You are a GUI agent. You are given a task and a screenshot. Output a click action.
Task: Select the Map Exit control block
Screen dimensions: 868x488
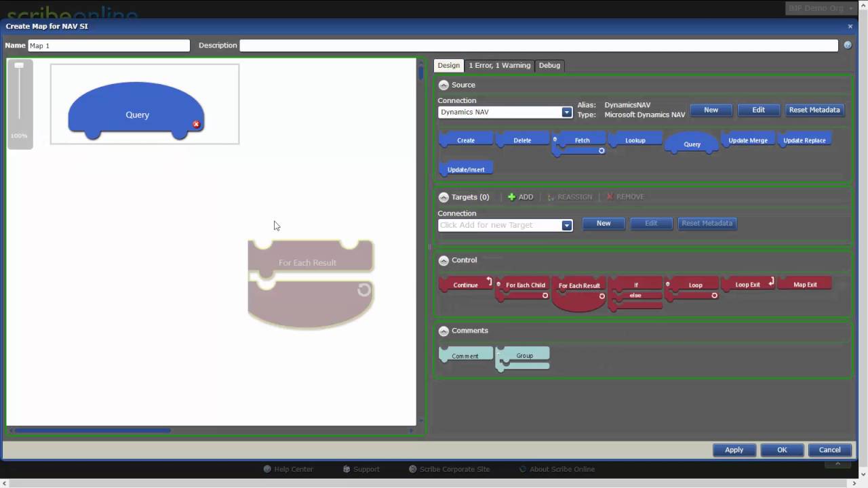805,284
